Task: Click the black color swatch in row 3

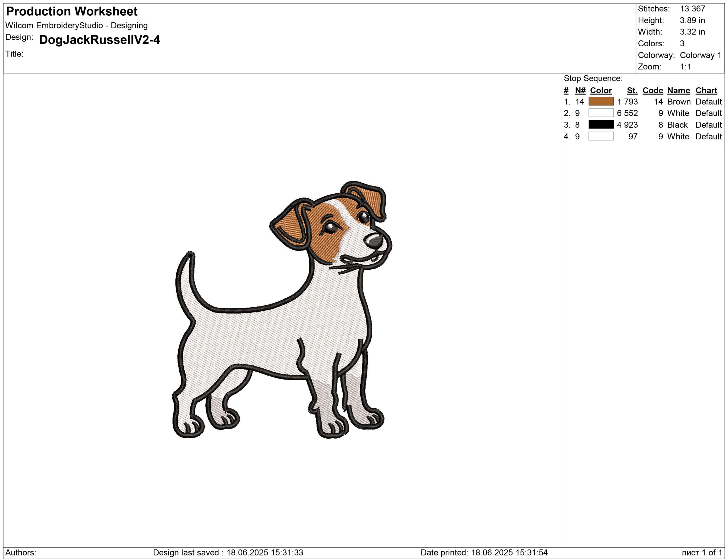Action: [x=601, y=125]
